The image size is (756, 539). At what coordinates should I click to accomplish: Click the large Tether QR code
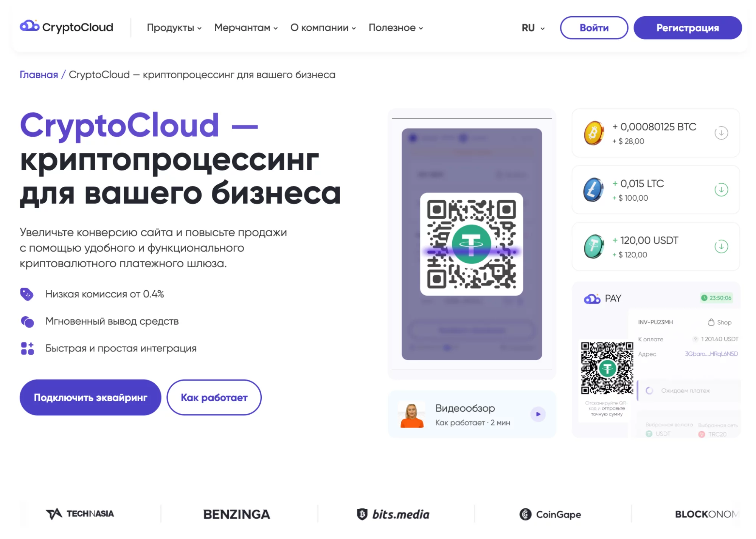(x=471, y=244)
